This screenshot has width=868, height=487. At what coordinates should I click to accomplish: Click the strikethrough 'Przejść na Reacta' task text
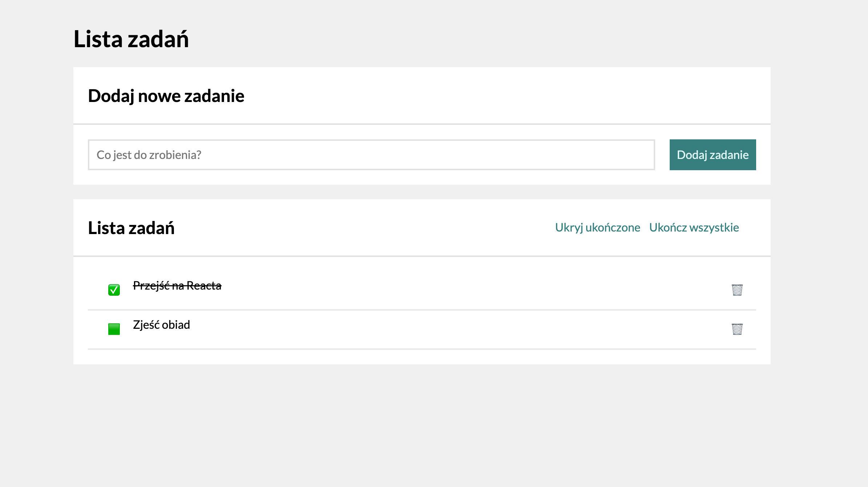coord(177,286)
